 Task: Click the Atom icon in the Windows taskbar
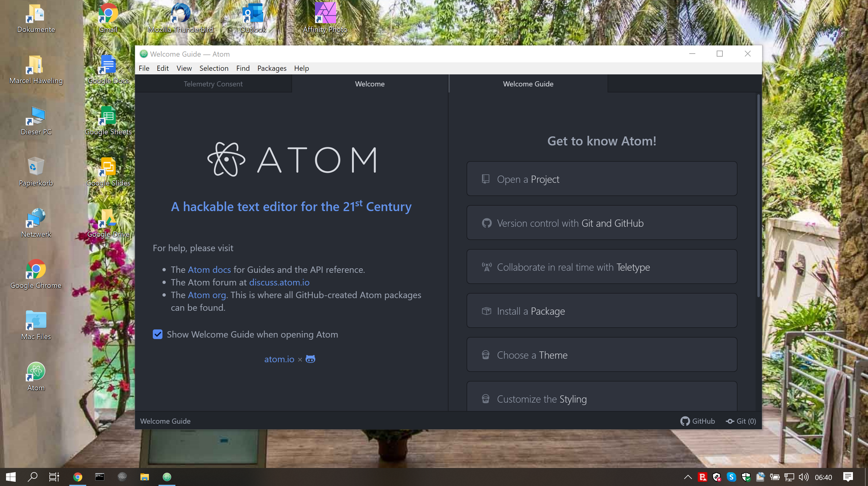click(167, 477)
